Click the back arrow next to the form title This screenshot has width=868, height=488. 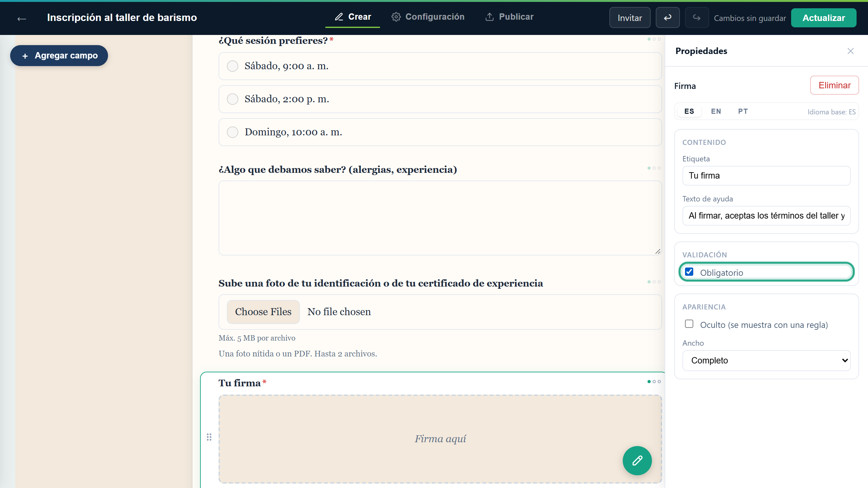(x=22, y=18)
